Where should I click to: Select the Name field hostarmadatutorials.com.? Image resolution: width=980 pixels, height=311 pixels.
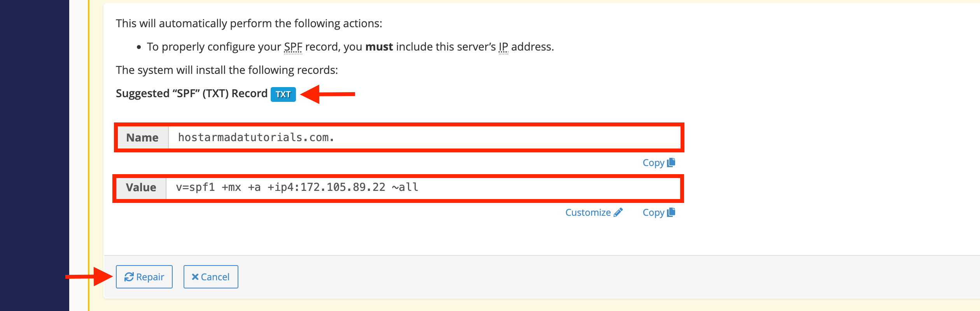click(x=424, y=138)
